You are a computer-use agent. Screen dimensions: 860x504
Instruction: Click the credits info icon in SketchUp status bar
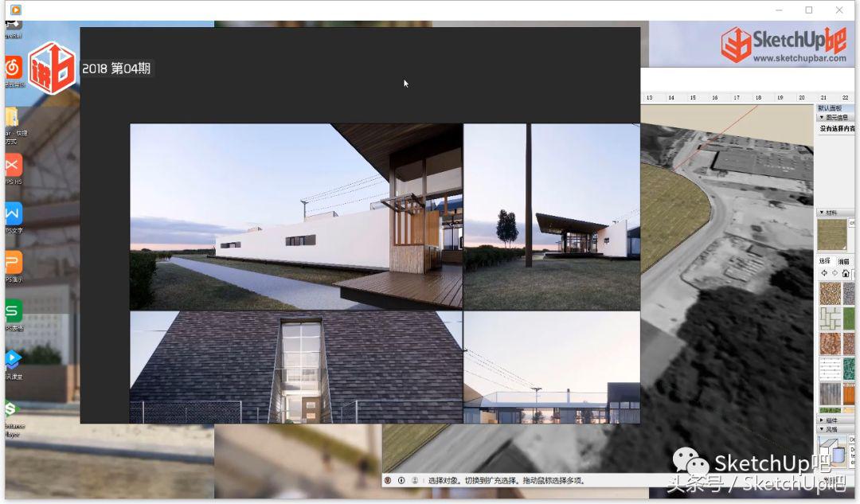point(401,480)
